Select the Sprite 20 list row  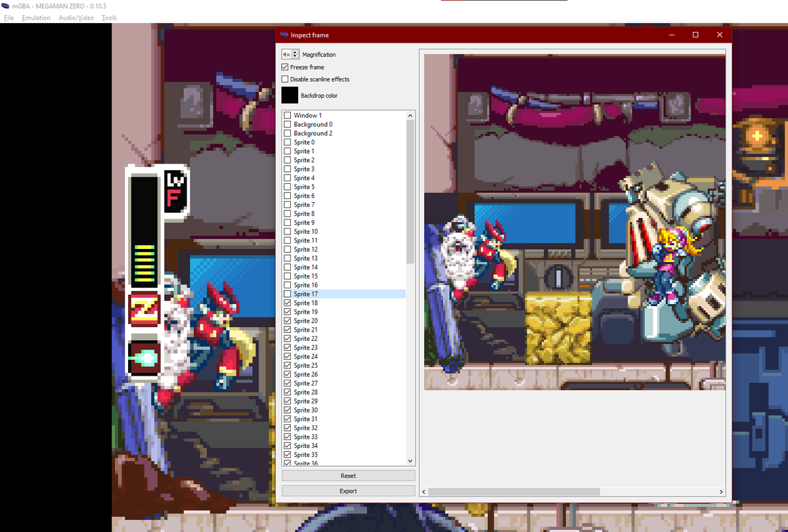(344, 321)
